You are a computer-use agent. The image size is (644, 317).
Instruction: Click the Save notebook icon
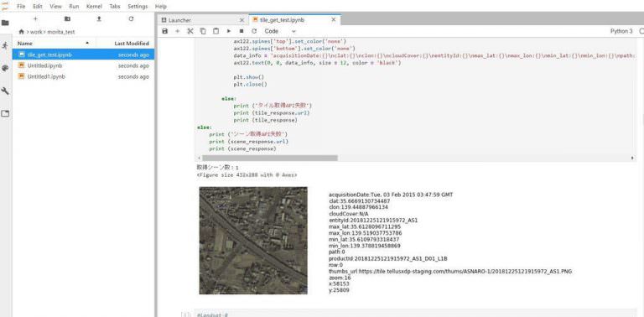point(165,31)
